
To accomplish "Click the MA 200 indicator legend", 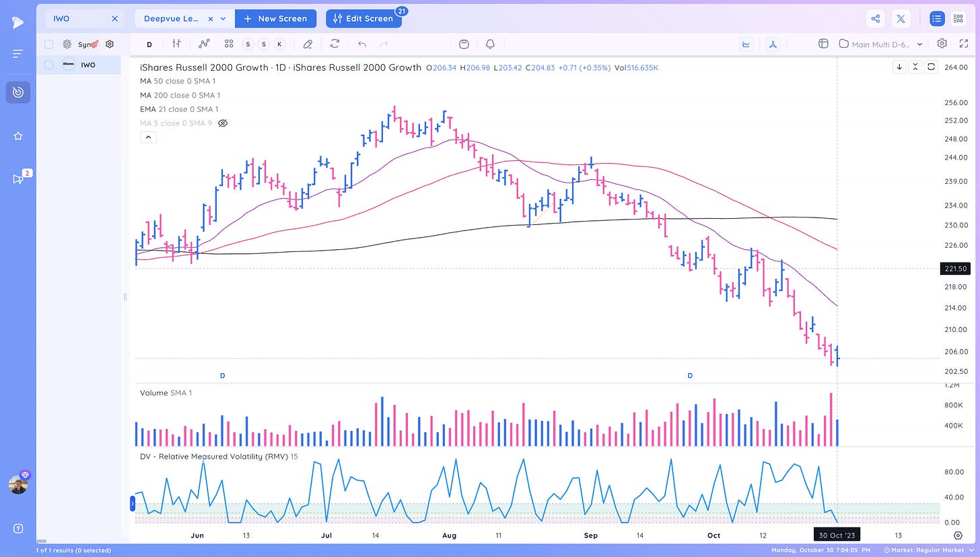I will [180, 95].
